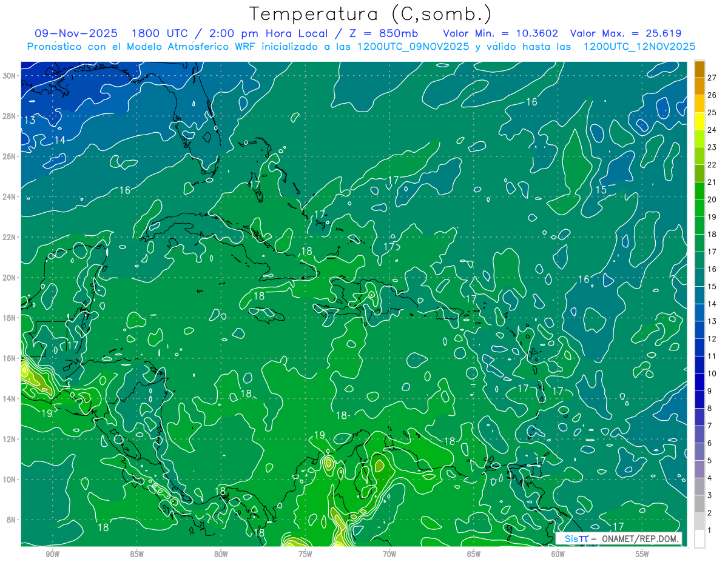
Task: Click the colorbar legend value 10
Action: (712, 373)
